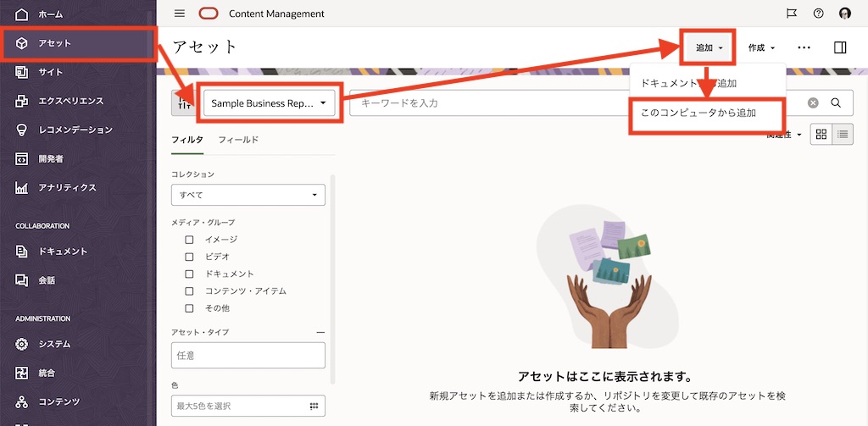Open the Sample Business repository dropdown
Image resolution: width=868 pixels, height=426 pixels.
pyautogui.click(x=270, y=103)
